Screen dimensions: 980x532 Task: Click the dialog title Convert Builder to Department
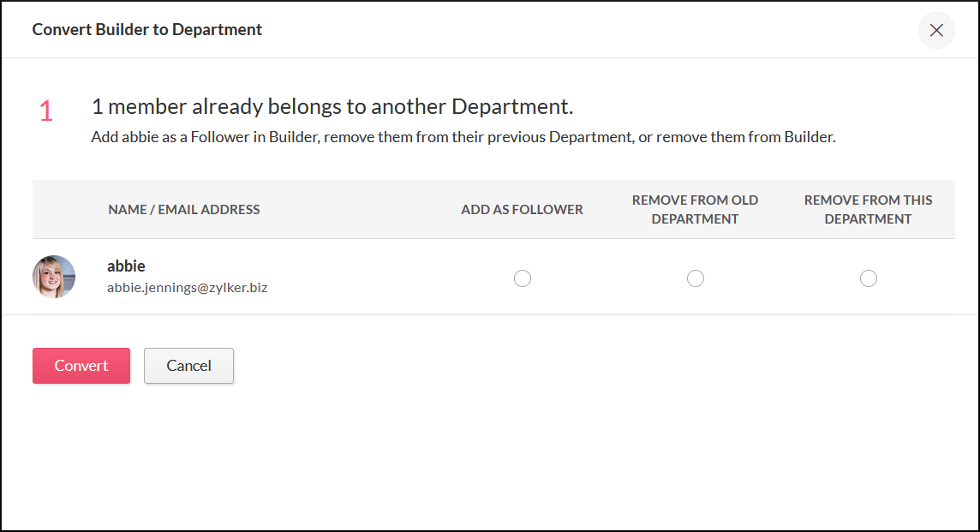pyautogui.click(x=147, y=30)
